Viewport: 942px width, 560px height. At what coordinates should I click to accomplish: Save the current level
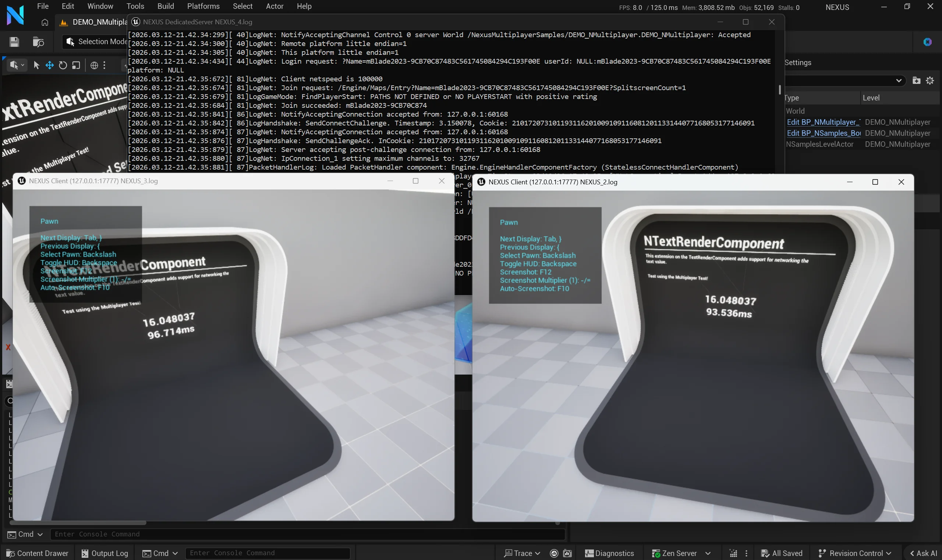pyautogui.click(x=14, y=42)
